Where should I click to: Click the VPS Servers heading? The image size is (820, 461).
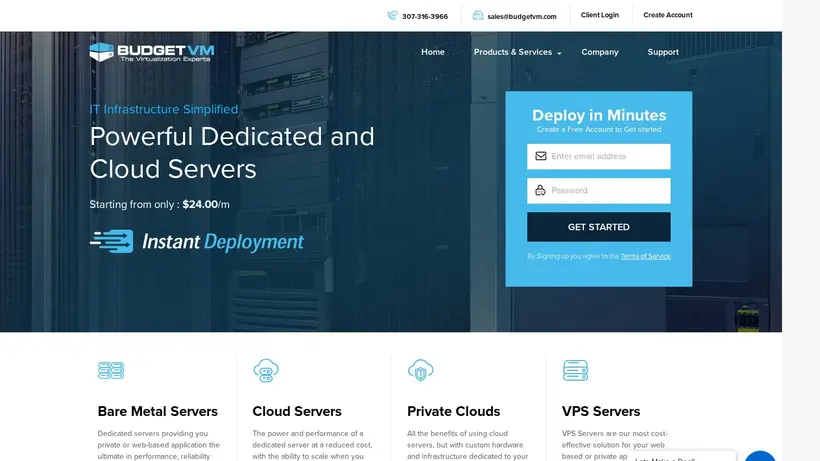pyautogui.click(x=601, y=411)
